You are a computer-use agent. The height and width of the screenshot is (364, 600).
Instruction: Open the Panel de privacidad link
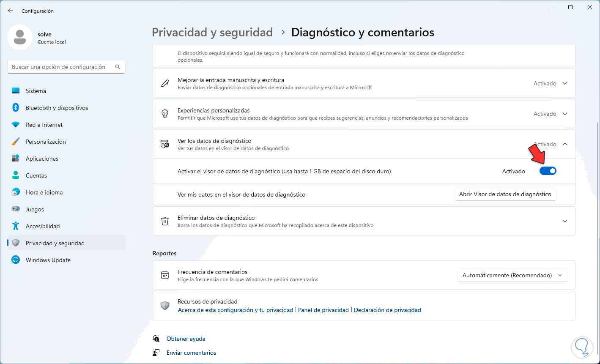point(323,310)
